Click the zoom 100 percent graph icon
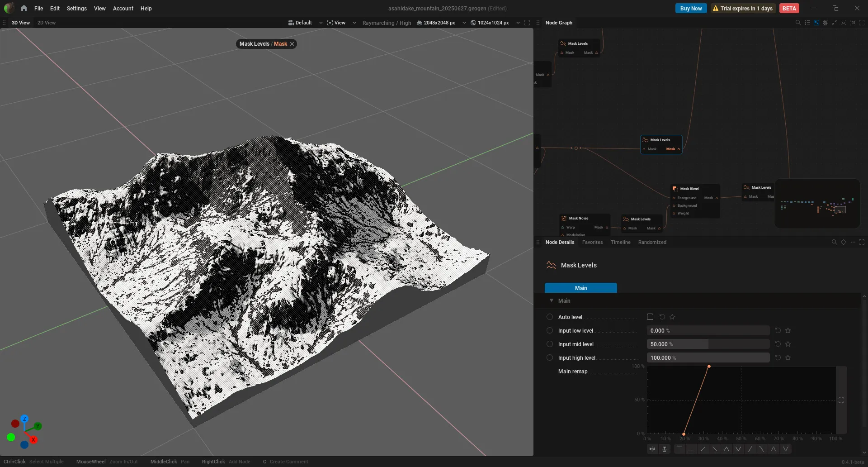Viewport: 868px width, 467px height. [853, 23]
